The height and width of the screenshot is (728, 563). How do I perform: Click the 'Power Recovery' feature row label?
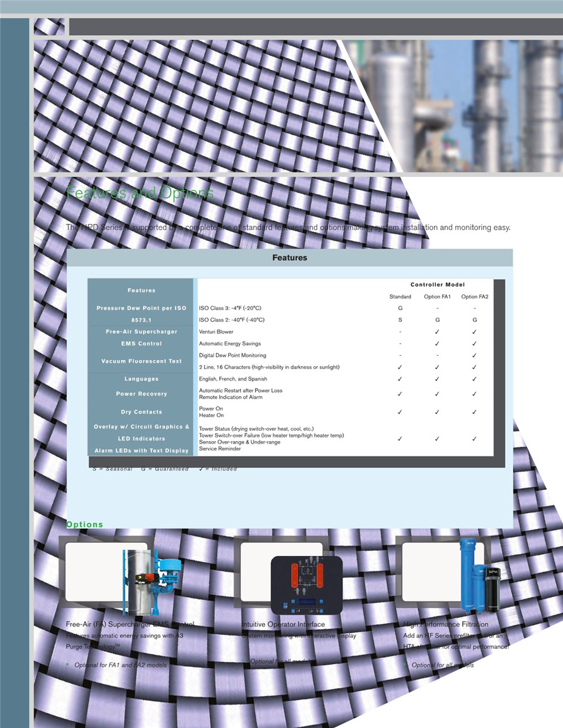pos(142,394)
